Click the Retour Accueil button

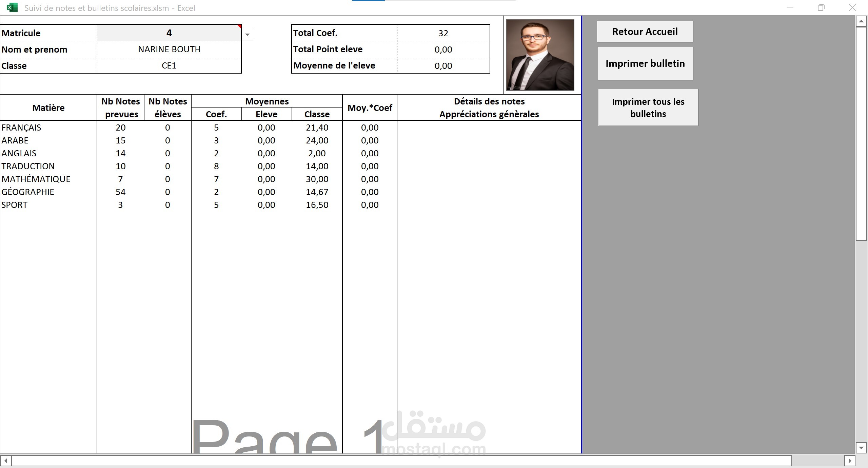[645, 32]
